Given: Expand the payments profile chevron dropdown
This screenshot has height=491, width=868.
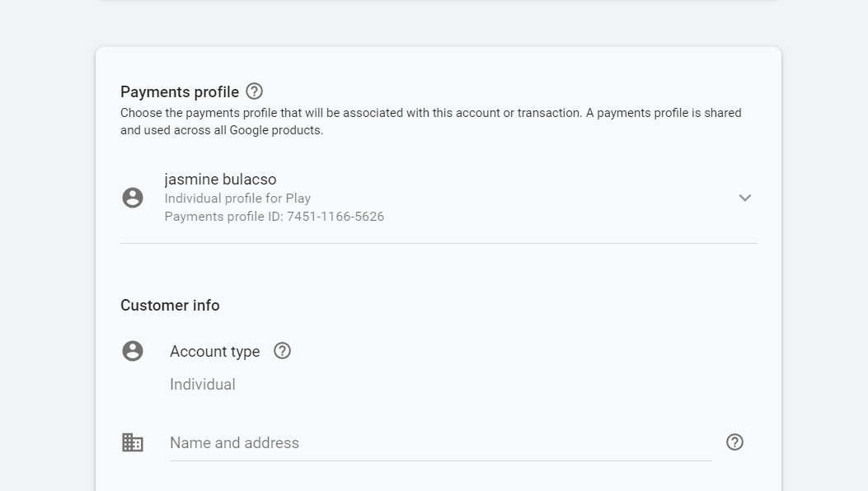Looking at the screenshot, I should 745,198.
